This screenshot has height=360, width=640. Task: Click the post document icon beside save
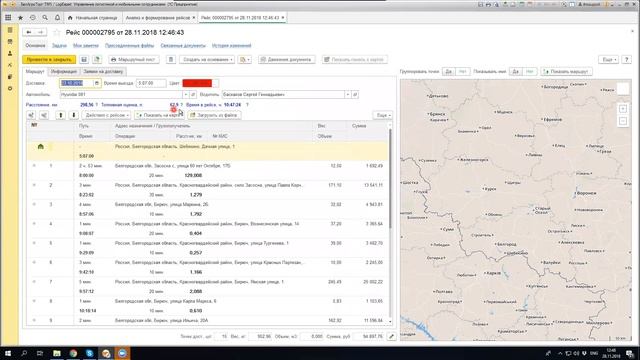[x=97, y=60]
